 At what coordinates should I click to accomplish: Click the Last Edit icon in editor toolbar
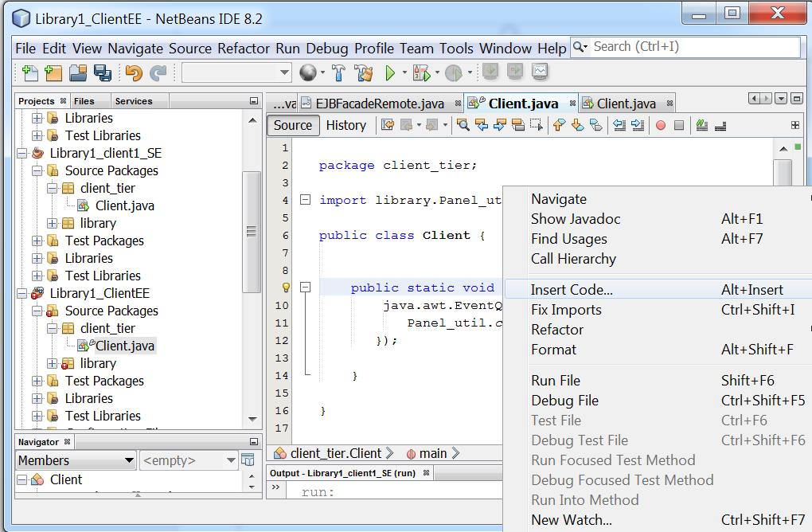coord(388,125)
